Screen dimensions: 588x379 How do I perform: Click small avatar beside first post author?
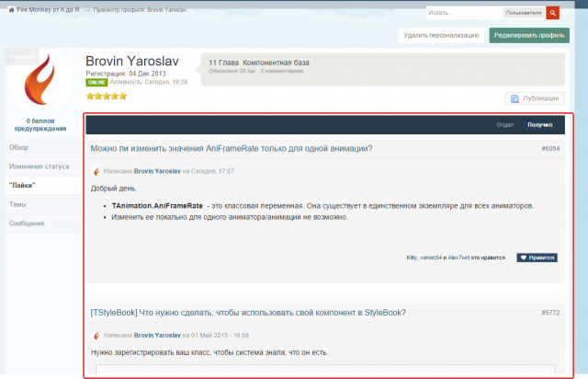96,172
